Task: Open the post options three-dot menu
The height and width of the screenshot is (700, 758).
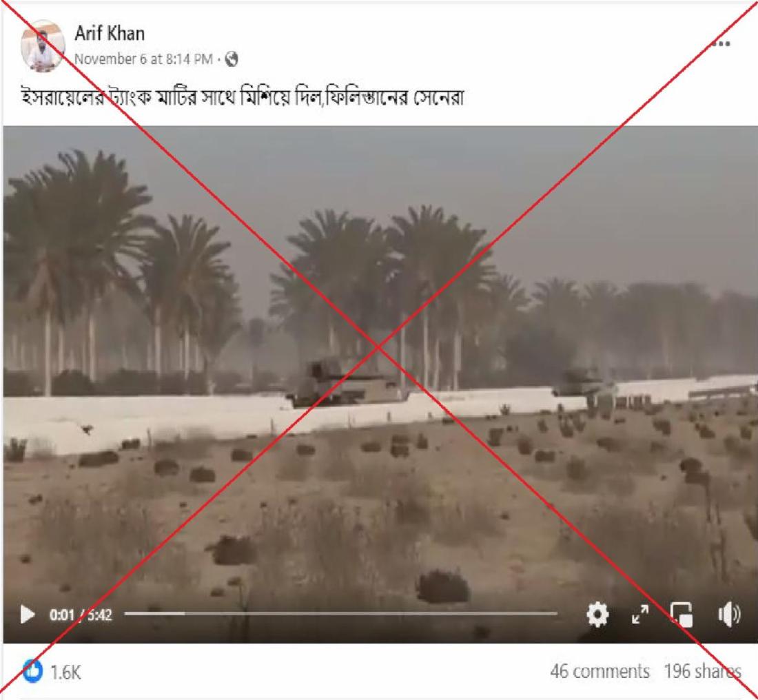Action: 721,44
